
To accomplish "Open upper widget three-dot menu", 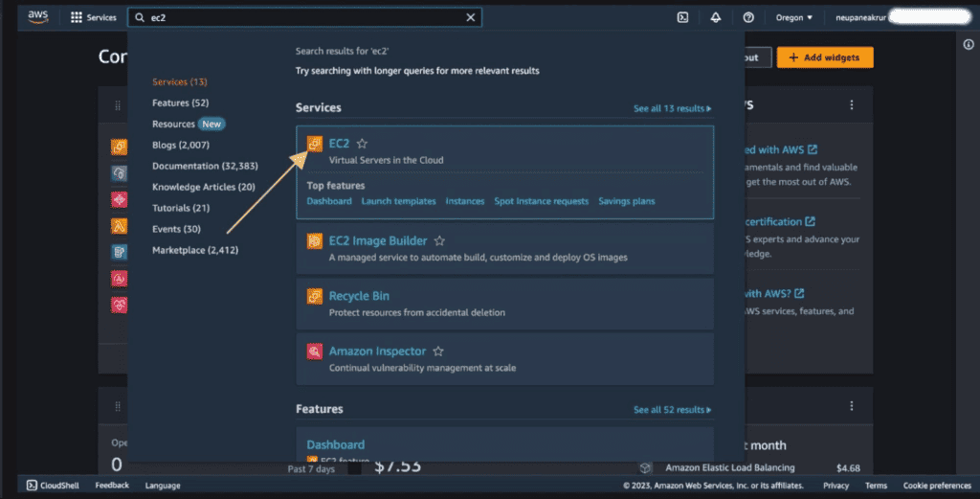I will [x=851, y=105].
